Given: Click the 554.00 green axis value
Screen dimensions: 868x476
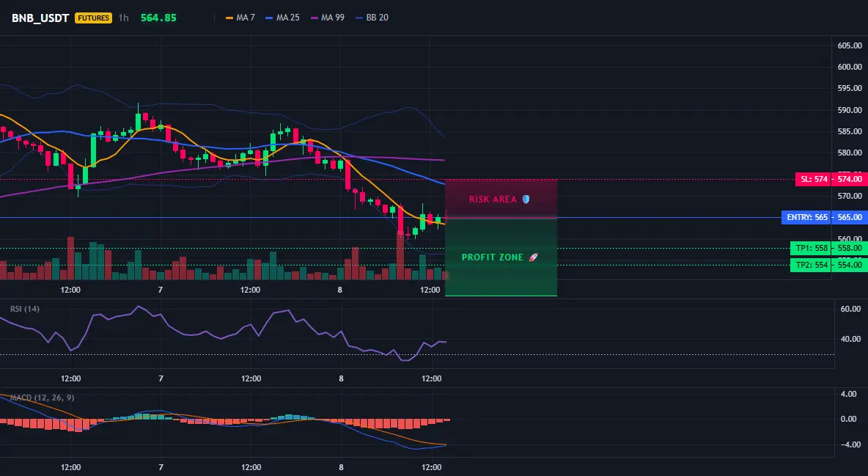Looking at the screenshot, I should coord(850,265).
